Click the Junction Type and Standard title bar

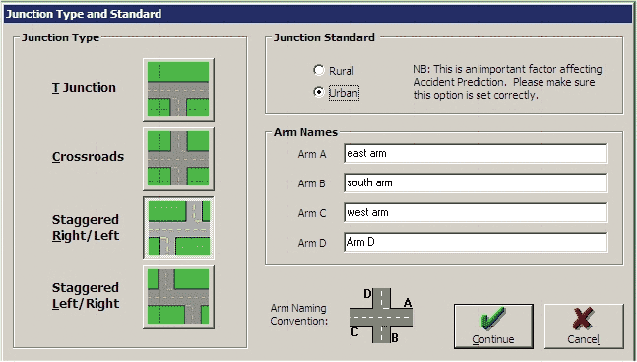pyautogui.click(x=318, y=14)
